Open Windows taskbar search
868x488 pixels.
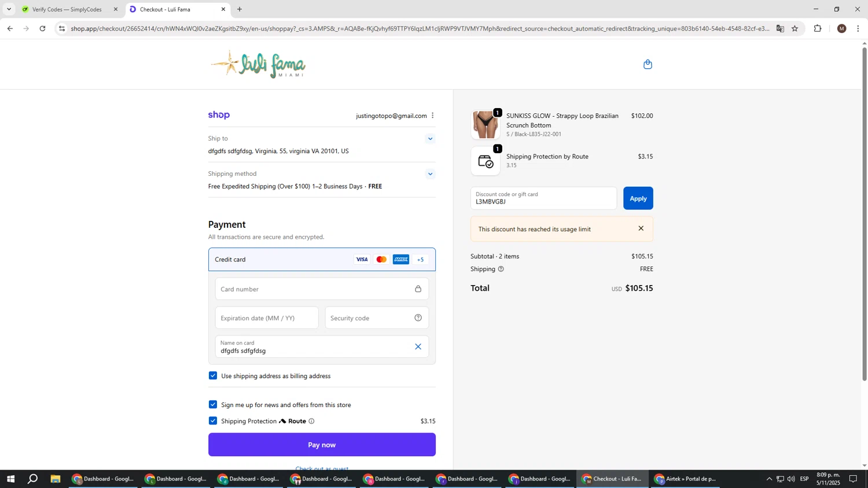point(33,479)
